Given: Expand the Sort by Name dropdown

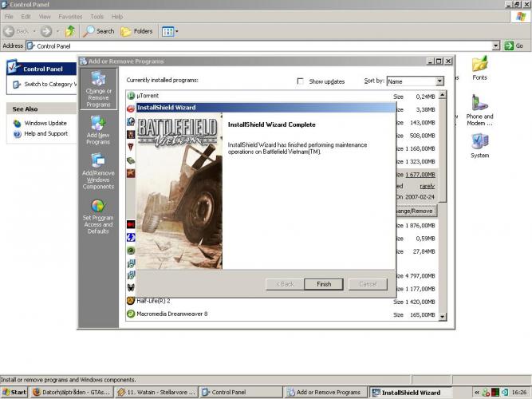Looking at the screenshot, I should 439,81.
